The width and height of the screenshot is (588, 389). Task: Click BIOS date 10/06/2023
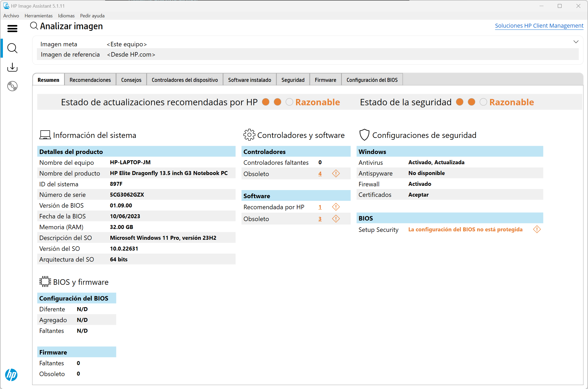tap(125, 216)
